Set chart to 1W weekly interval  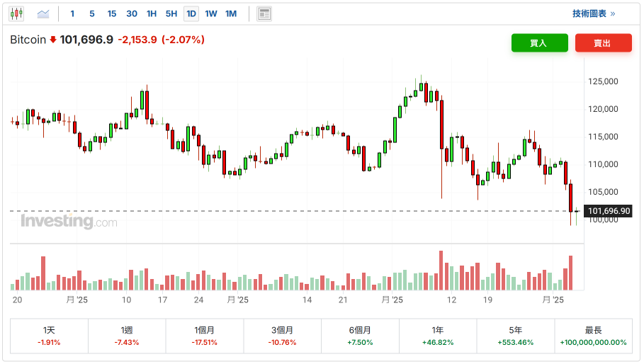point(211,13)
